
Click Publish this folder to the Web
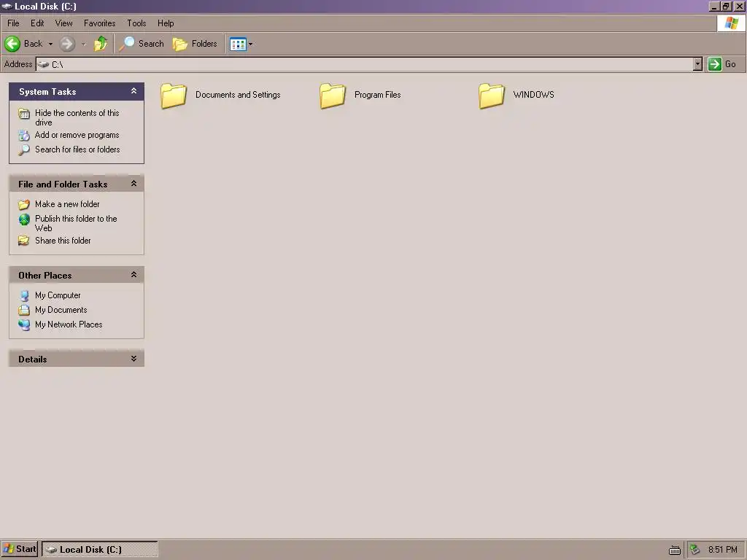pyautogui.click(x=76, y=223)
